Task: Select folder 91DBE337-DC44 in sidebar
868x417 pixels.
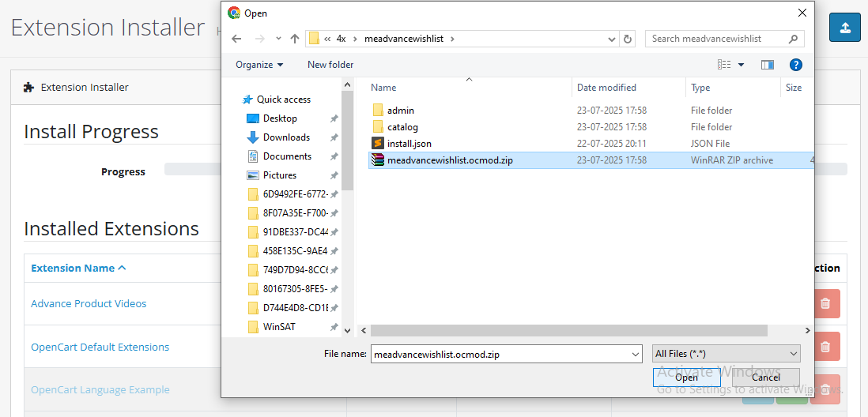Action: [296, 231]
